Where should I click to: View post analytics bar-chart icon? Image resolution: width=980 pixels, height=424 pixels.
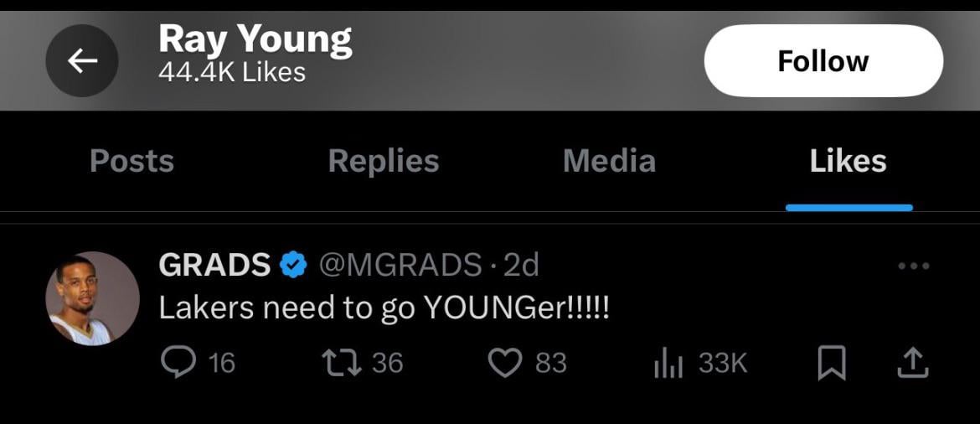coord(668,363)
